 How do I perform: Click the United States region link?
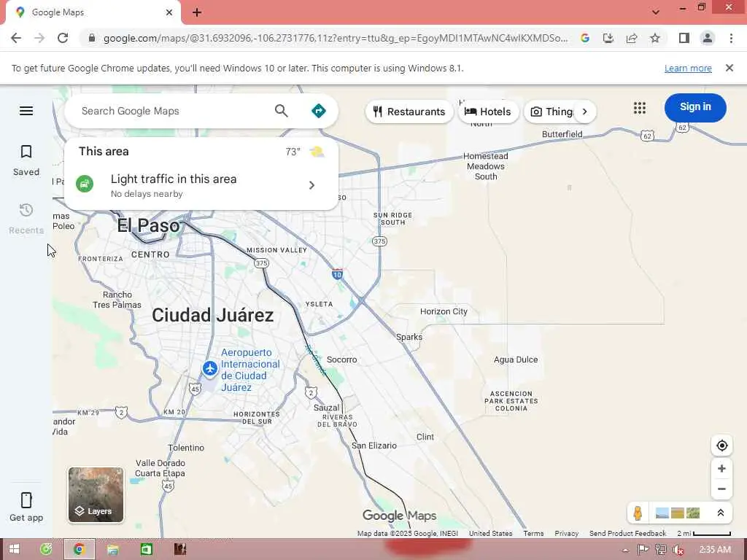490,533
